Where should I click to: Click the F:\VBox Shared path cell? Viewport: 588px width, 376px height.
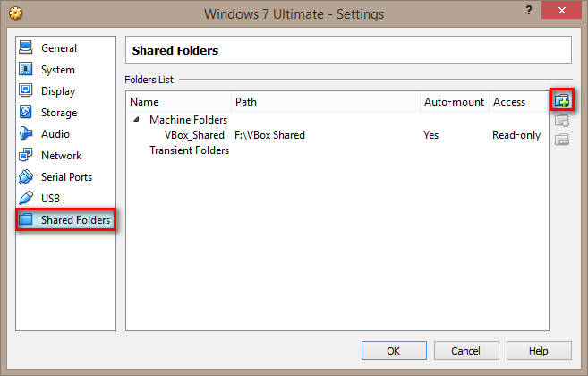click(269, 135)
